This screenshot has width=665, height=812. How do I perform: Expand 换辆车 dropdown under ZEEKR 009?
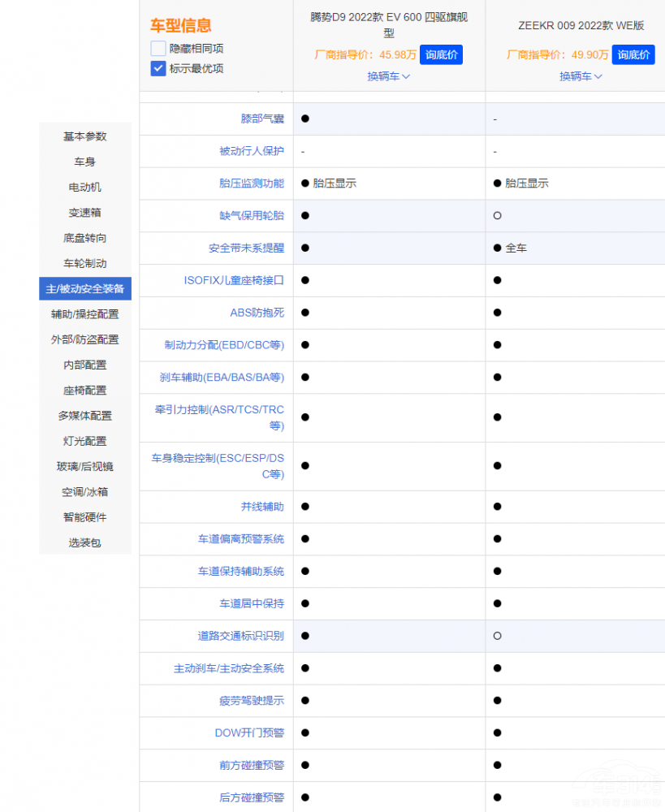581,76
